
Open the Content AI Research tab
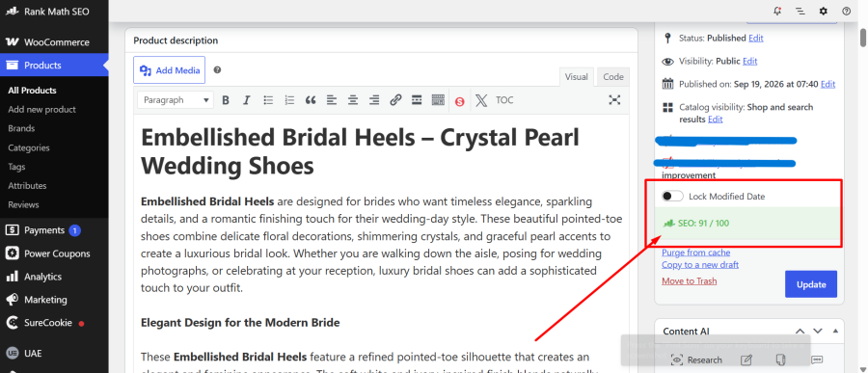click(697, 360)
